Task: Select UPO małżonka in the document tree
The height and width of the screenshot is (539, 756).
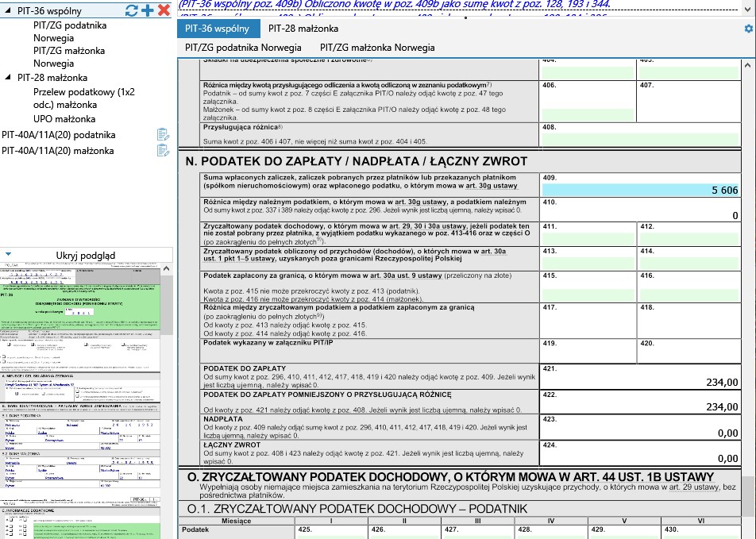Action: 64,118
